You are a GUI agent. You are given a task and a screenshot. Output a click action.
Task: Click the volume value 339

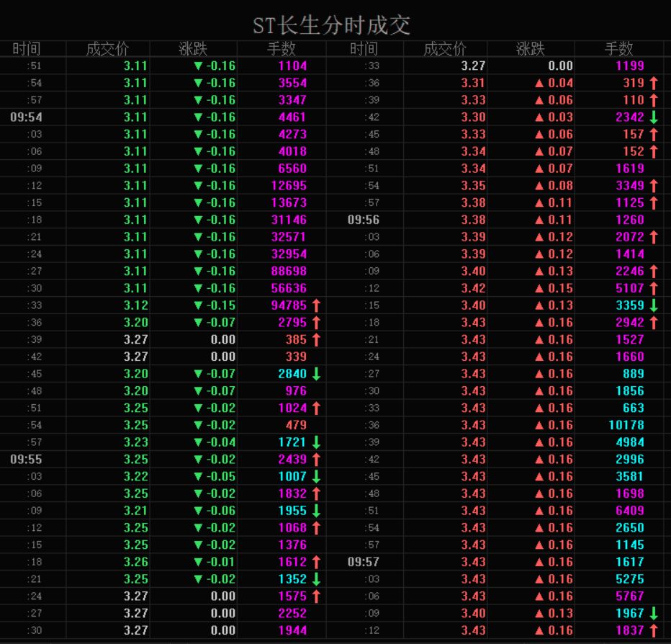pyautogui.click(x=296, y=357)
